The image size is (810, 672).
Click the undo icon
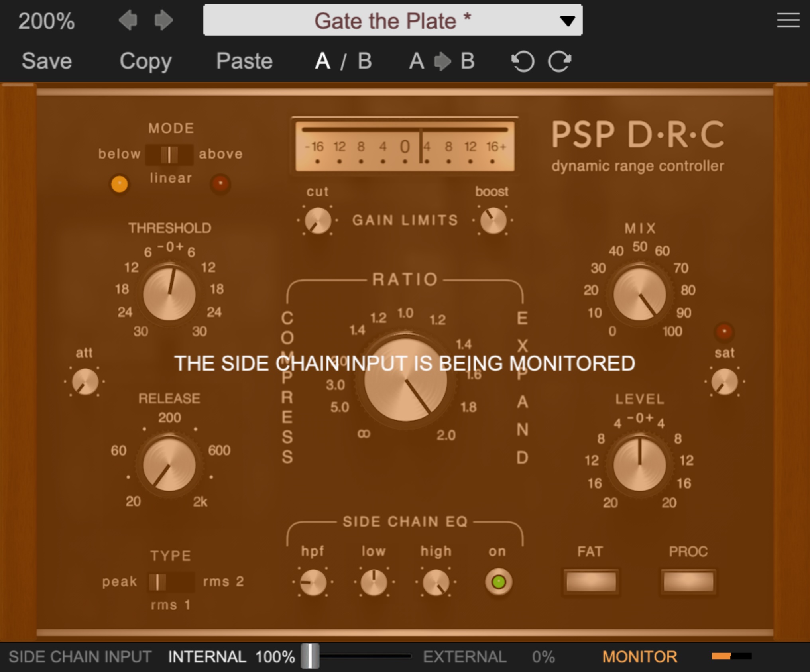click(x=523, y=61)
